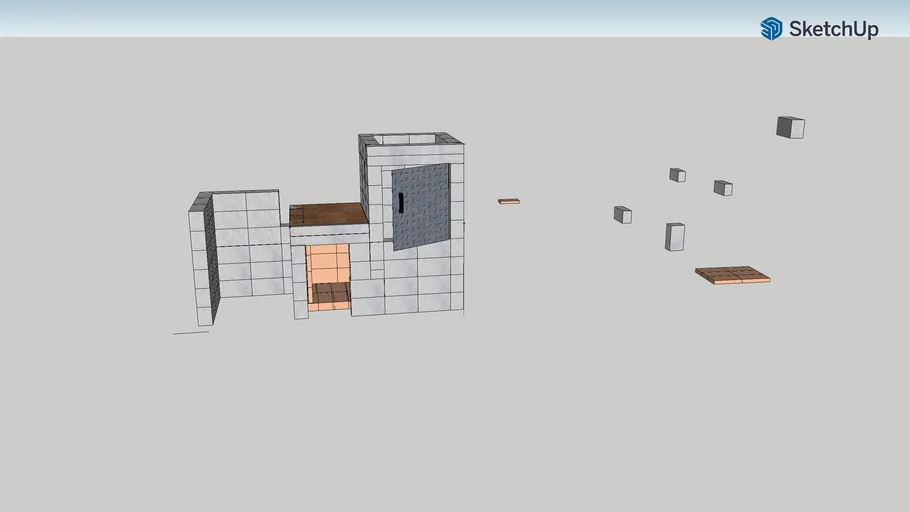Click the SketchUp logo icon
The image size is (910, 512).
tap(771, 29)
